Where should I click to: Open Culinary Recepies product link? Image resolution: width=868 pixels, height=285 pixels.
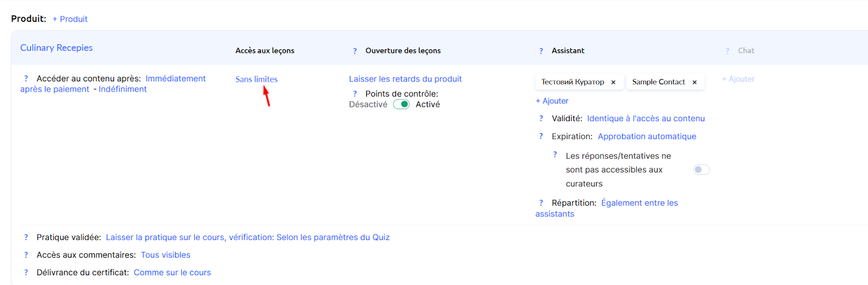(x=56, y=48)
